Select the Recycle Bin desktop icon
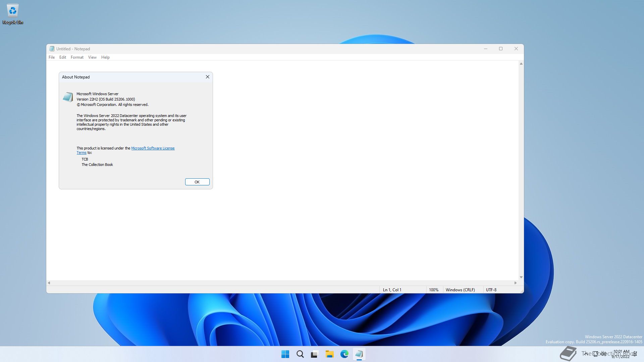 point(13,14)
